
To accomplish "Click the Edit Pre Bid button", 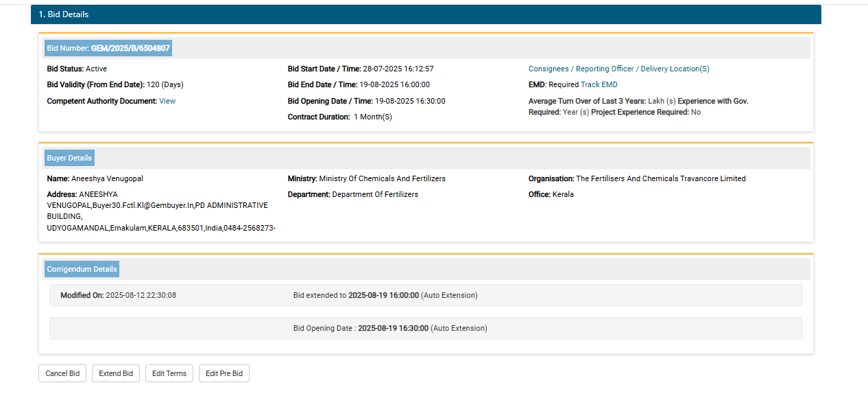I will [x=224, y=373].
